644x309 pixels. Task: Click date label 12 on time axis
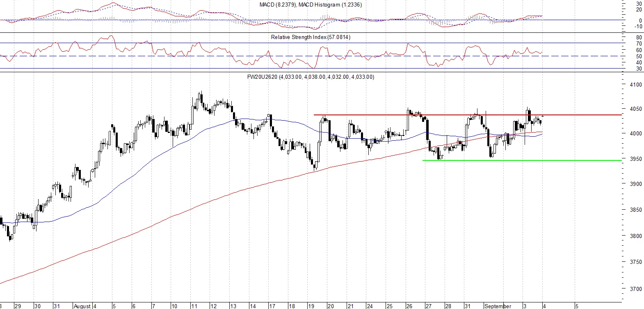[213, 306]
